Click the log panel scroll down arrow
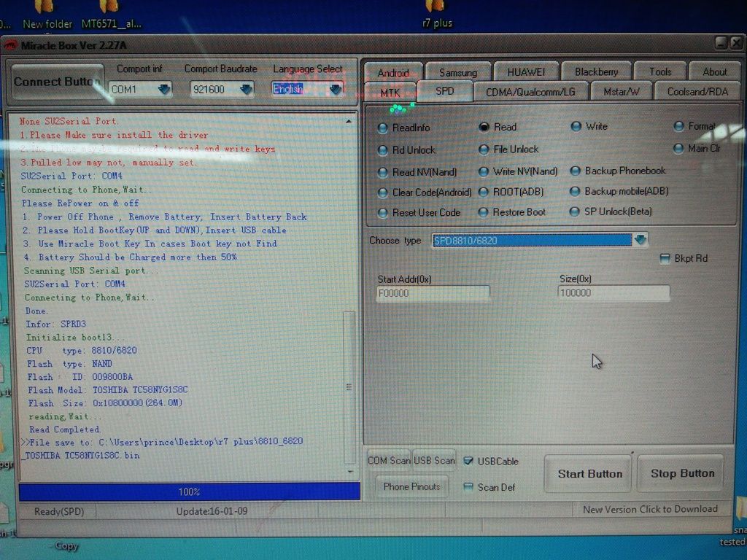The image size is (747, 560). (x=349, y=472)
